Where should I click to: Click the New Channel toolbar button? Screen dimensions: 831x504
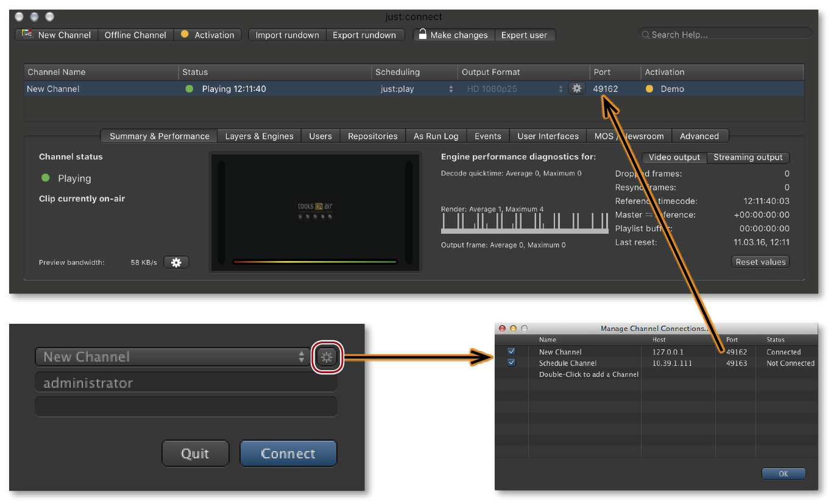(56, 35)
